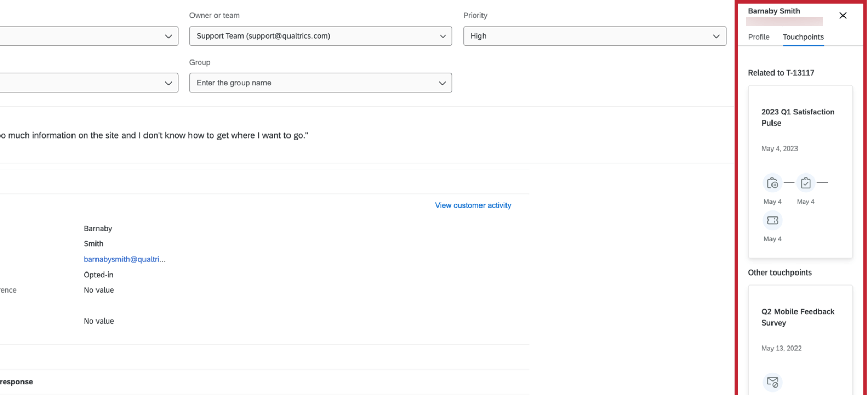Click the View customer activity link
868x395 pixels.
tap(473, 205)
